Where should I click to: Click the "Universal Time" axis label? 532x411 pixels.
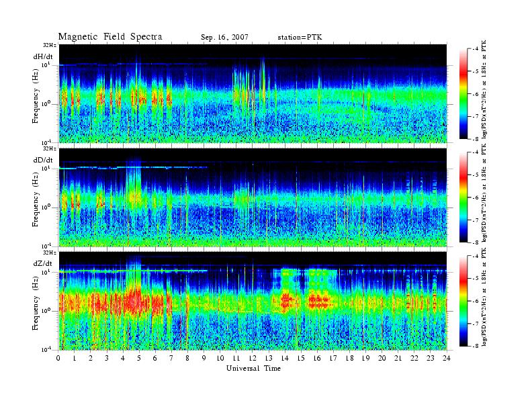click(253, 368)
